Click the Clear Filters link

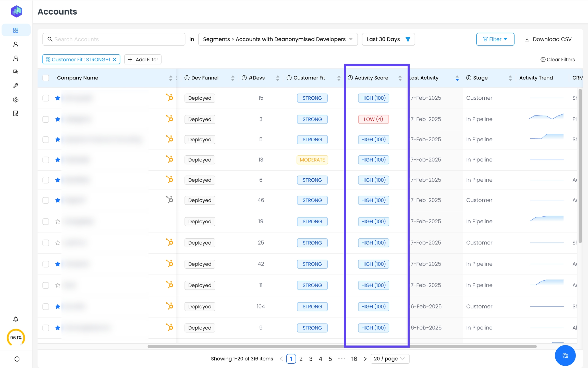(x=558, y=60)
